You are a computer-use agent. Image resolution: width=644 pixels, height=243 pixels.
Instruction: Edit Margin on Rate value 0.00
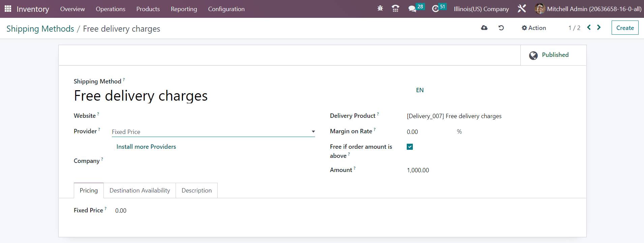point(412,132)
